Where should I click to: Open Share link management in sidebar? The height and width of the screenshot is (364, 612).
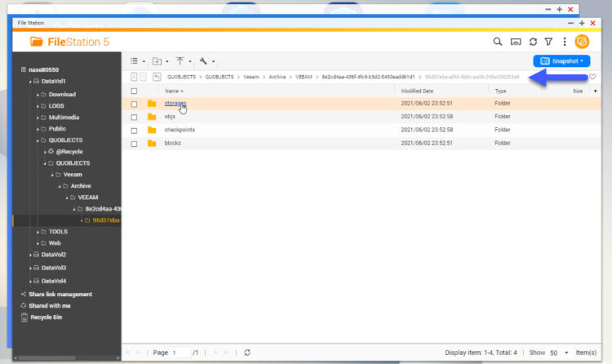coord(60,294)
